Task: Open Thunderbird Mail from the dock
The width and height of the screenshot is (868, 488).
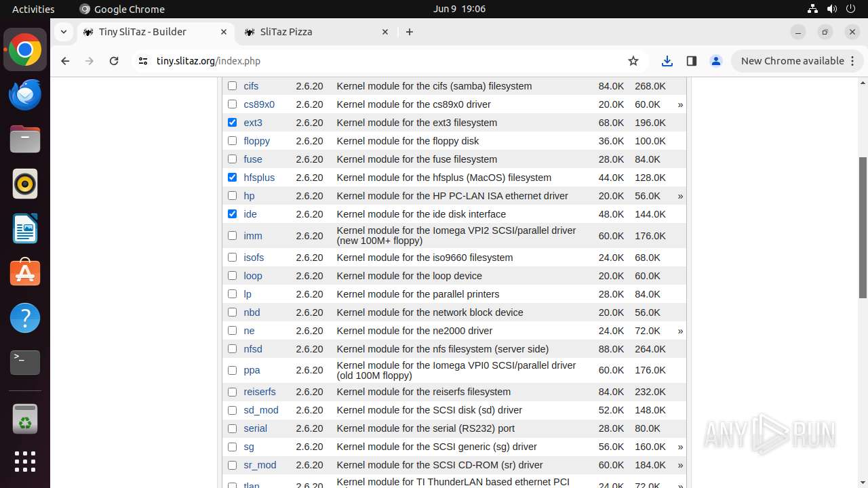Action: (x=25, y=95)
